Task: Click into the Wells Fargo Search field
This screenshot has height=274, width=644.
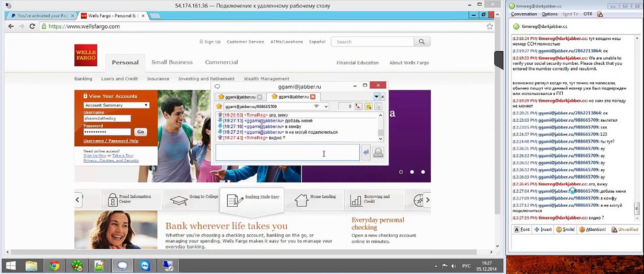Action: (x=372, y=42)
